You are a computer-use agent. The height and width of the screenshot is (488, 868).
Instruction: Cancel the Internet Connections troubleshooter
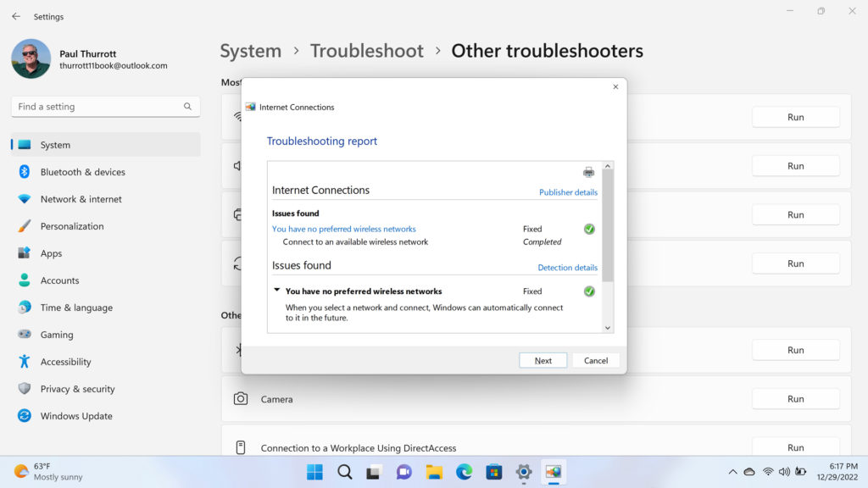(596, 360)
